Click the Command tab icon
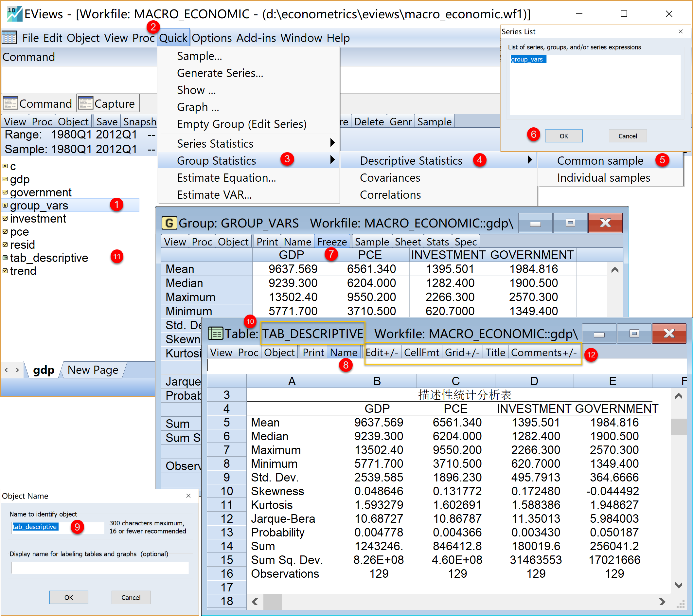The image size is (693, 616). coord(10,103)
